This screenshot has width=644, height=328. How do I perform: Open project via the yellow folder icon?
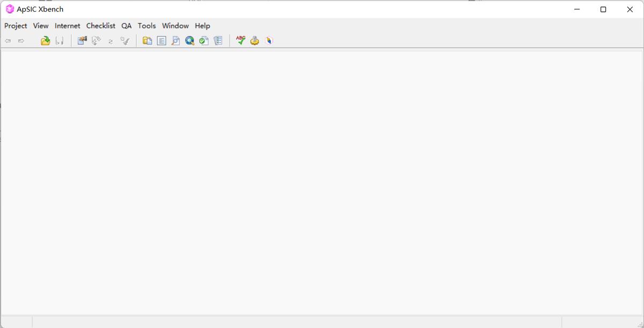tap(46, 41)
